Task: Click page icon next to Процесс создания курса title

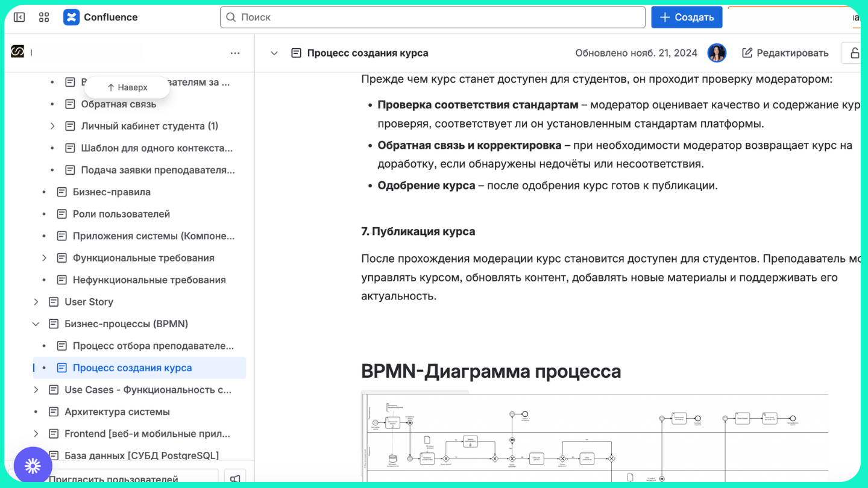Action: pyautogui.click(x=296, y=53)
